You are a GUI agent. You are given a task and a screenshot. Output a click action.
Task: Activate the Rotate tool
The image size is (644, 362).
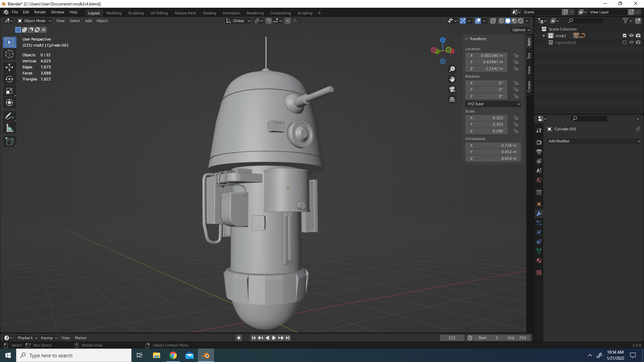(x=9, y=79)
